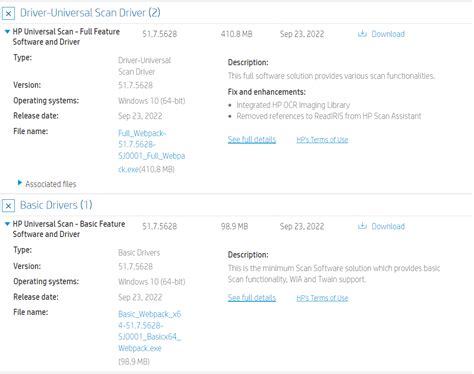Select Basic Drivers (1) heading
Viewport: 474px width, 374px height.
coord(56,205)
